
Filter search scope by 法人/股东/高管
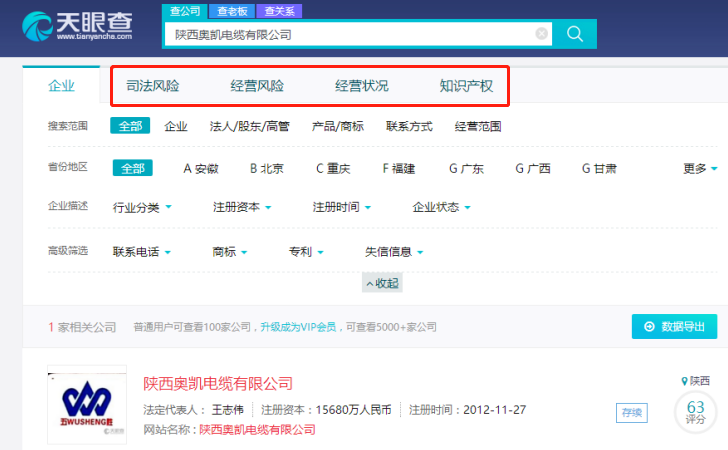point(250,126)
